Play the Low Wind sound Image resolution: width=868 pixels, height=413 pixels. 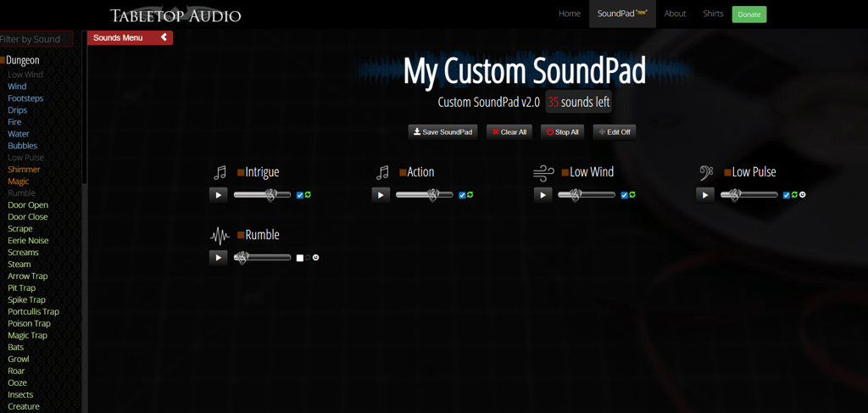543,195
